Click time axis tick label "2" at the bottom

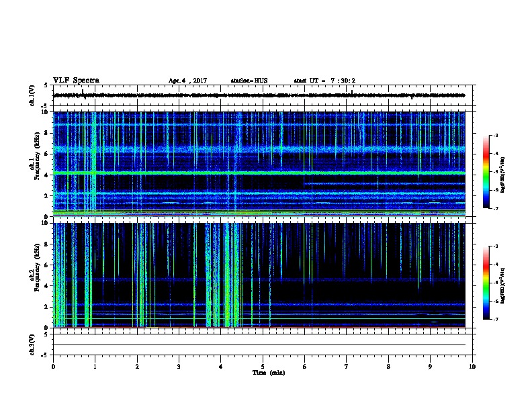137,366
